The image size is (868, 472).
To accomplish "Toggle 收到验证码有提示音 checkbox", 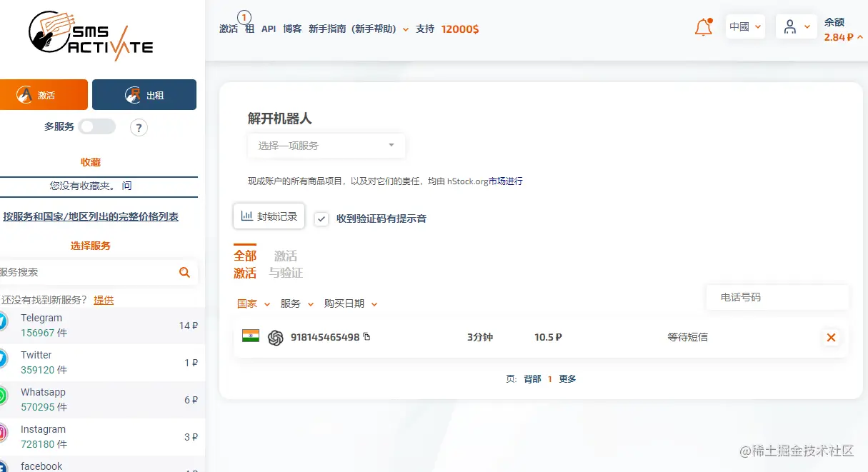I will [x=321, y=219].
